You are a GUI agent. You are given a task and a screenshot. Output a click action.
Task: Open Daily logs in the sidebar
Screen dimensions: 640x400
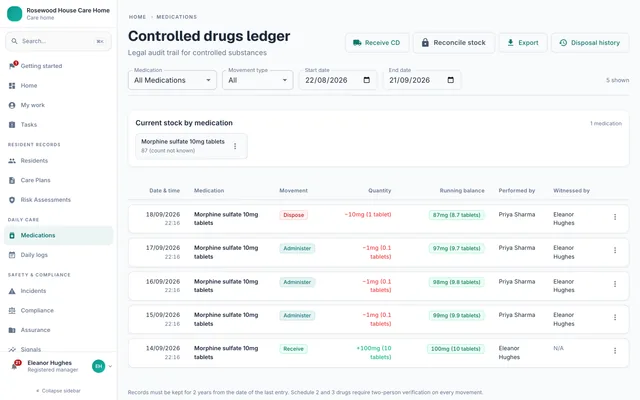tap(58, 255)
